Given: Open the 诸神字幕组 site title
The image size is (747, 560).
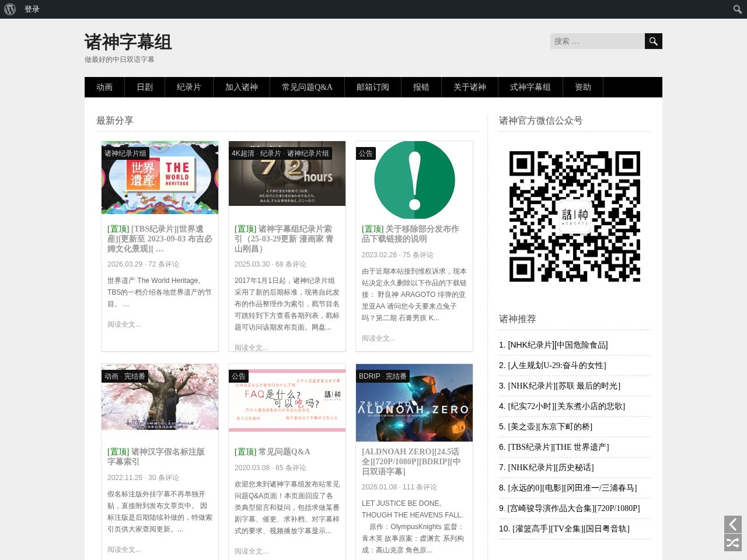Looking at the screenshot, I should tap(128, 42).
